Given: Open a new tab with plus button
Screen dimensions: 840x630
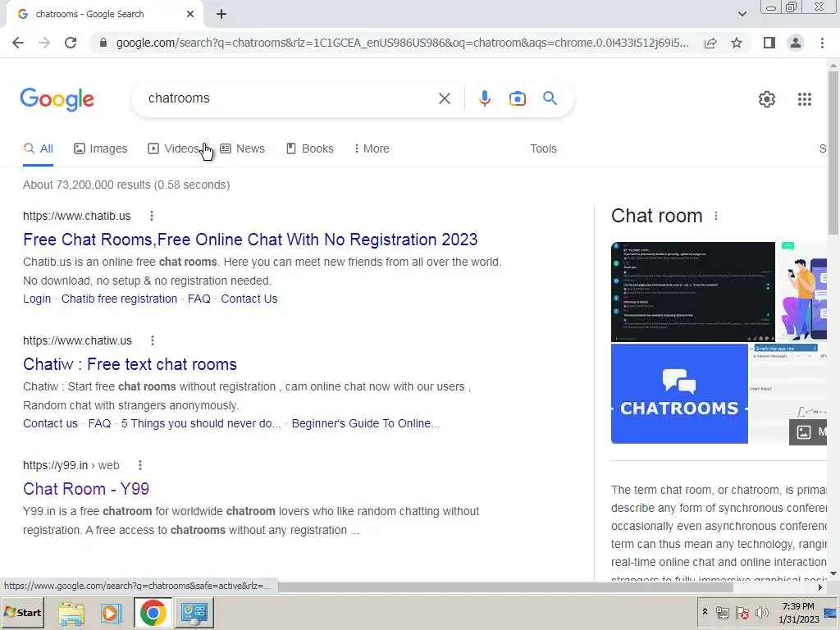Looking at the screenshot, I should tap(221, 15).
